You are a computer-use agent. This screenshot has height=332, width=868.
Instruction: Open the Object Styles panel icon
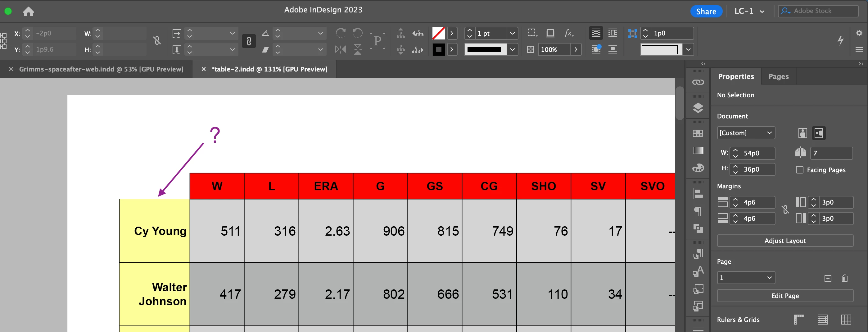tap(698, 289)
